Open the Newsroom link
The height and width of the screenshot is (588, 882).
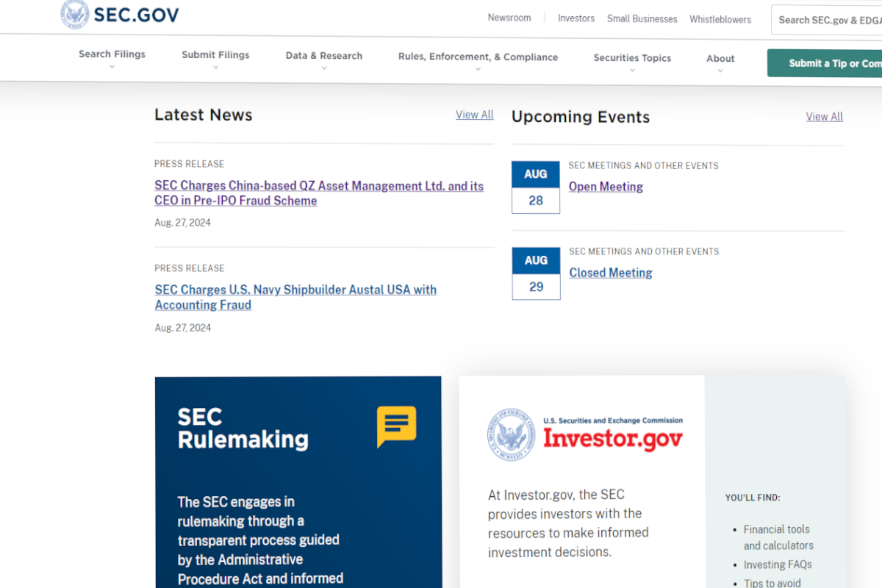pyautogui.click(x=509, y=18)
